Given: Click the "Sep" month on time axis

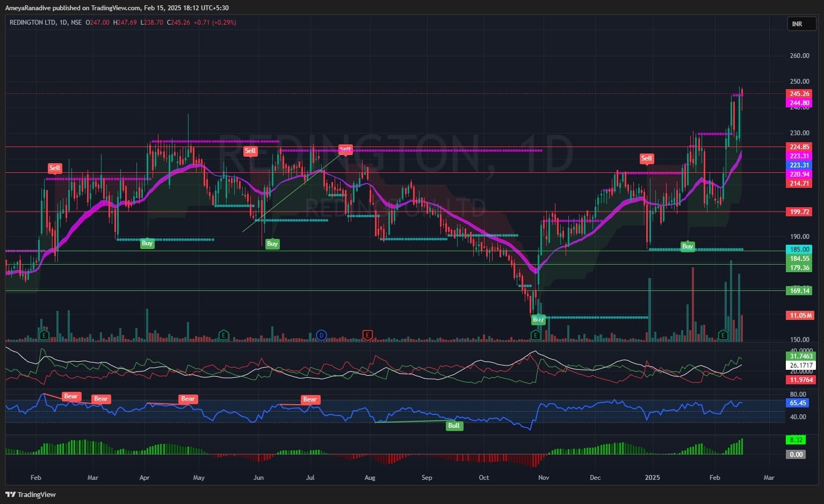Looking at the screenshot, I should pos(427,478).
